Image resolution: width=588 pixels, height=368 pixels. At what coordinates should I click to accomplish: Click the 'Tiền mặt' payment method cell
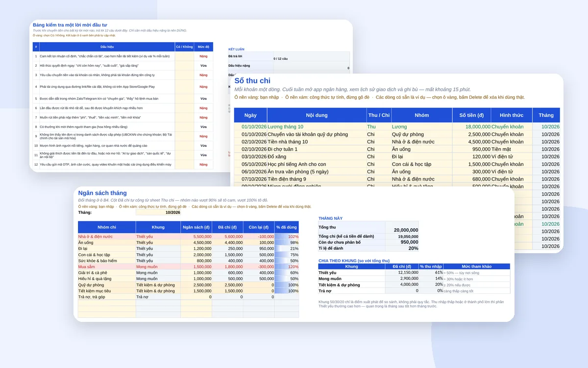click(512, 149)
